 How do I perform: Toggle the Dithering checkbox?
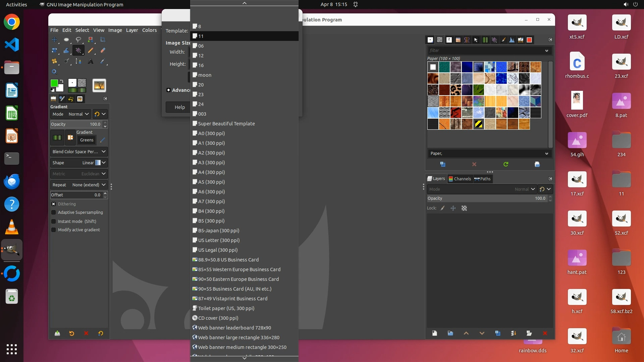coord(54,204)
